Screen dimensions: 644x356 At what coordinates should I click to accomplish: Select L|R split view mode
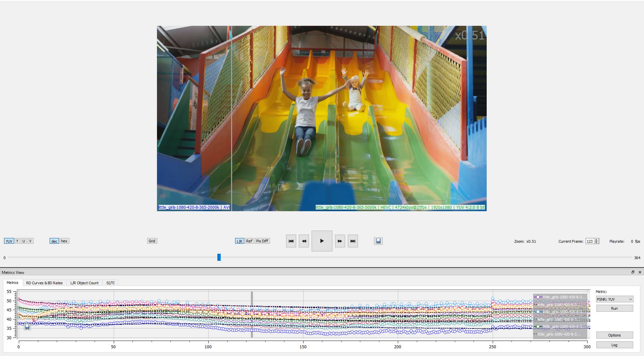click(239, 241)
